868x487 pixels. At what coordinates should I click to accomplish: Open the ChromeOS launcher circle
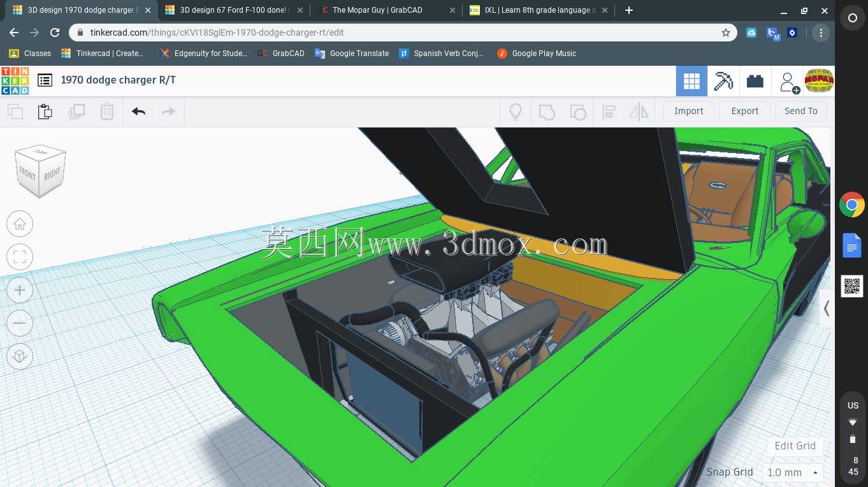pyautogui.click(x=852, y=18)
